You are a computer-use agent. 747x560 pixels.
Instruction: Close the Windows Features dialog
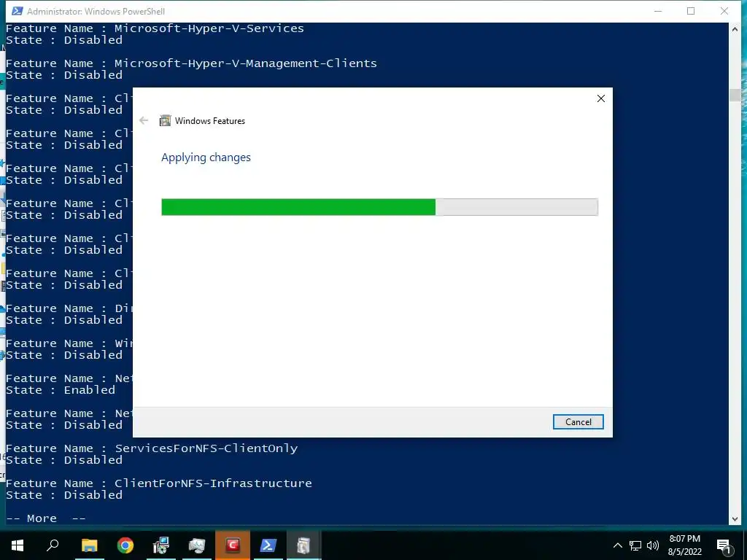(x=601, y=98)
